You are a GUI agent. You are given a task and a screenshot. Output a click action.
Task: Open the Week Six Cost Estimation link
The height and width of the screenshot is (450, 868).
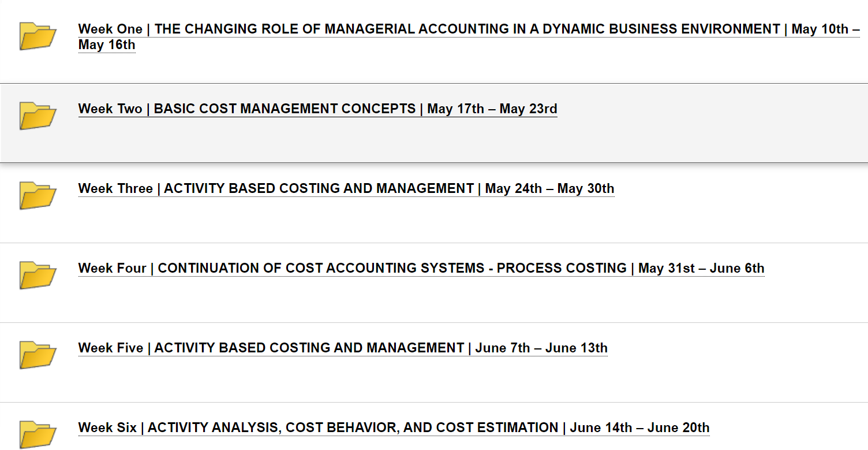[394, 427]
